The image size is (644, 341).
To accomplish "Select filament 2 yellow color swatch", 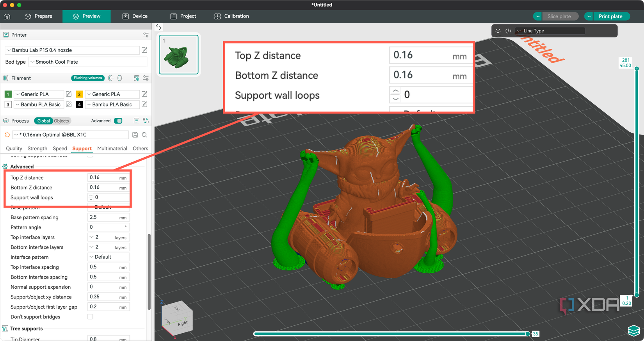I will pos(79,94).
